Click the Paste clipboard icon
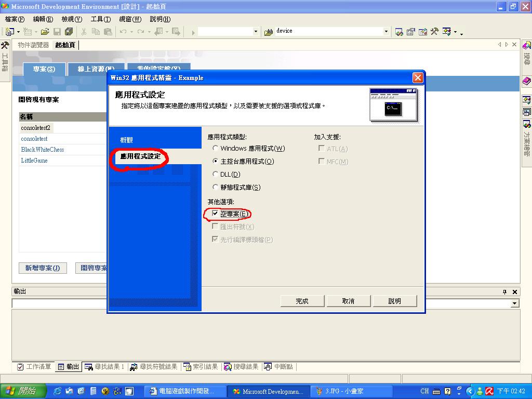 pos(108,32)
